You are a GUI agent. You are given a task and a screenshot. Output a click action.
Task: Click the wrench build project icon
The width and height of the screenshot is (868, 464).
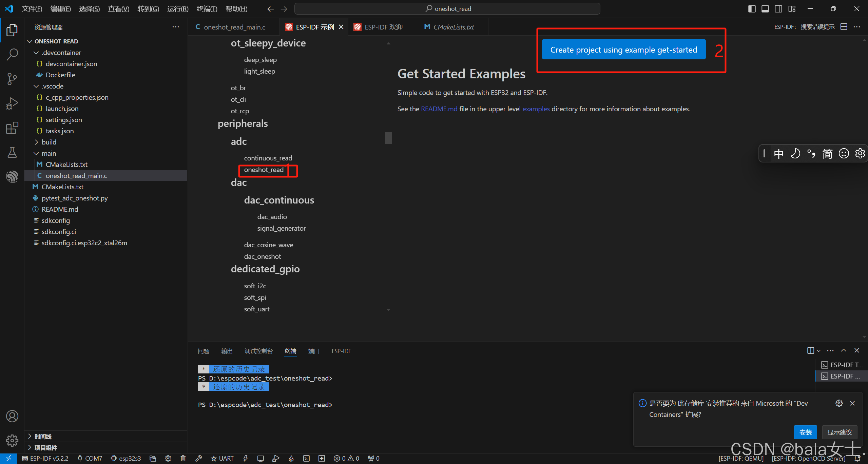tap(199, 459)
